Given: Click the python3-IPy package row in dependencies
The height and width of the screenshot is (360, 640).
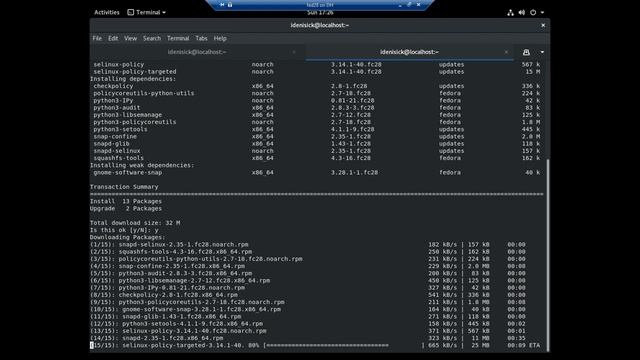Looking at the screenshot, I should click(x=316, y=100).
